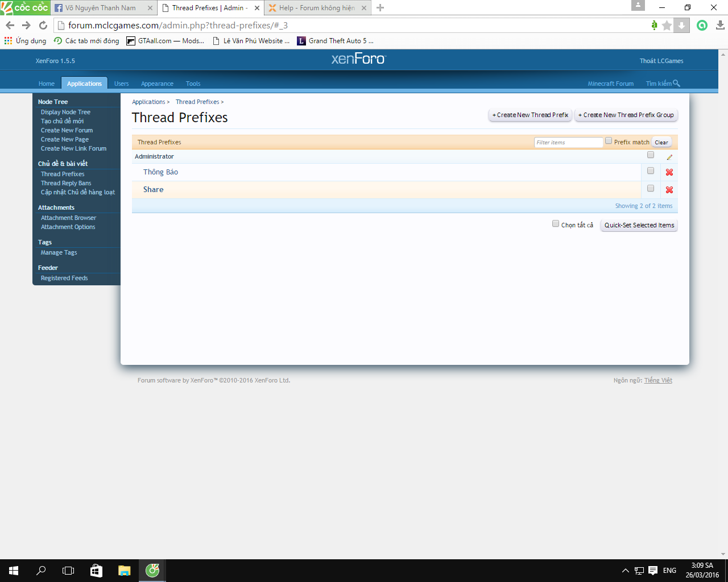
Task: Check the Chọn tất cả checkbox
Action: 556,224
